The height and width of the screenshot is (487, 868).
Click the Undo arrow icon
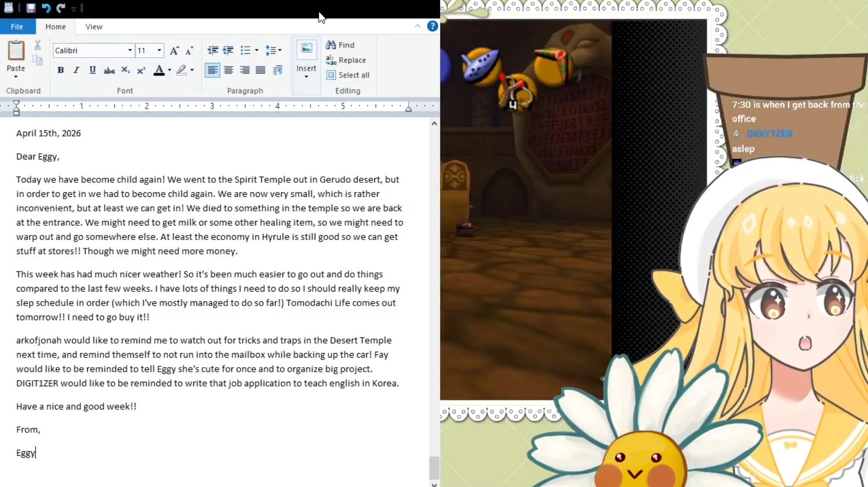(x=46, y=8)
